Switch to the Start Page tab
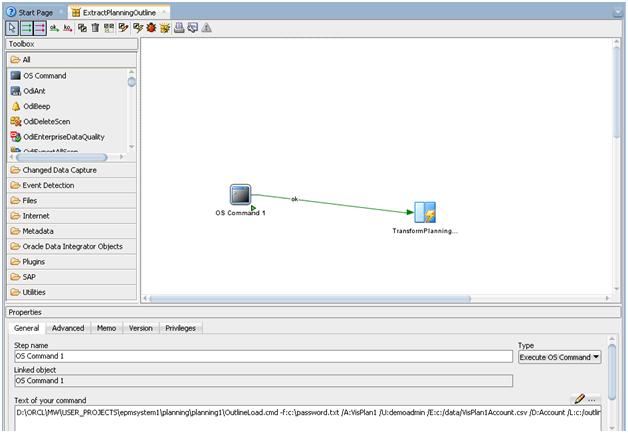 click(35, 12)
